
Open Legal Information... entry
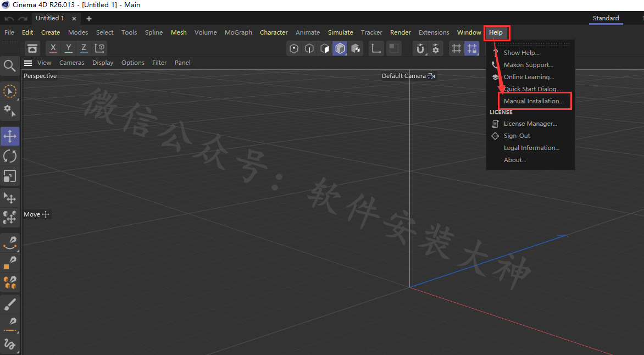tap(531, 148)
